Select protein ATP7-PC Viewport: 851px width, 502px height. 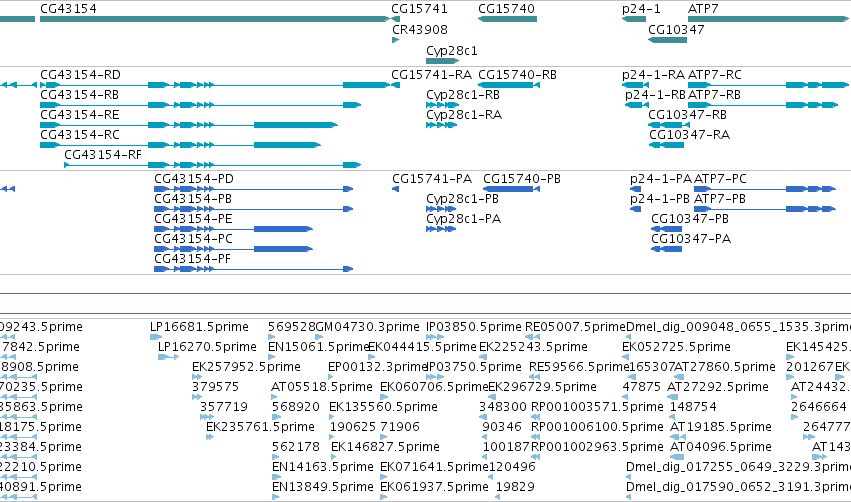720,179
